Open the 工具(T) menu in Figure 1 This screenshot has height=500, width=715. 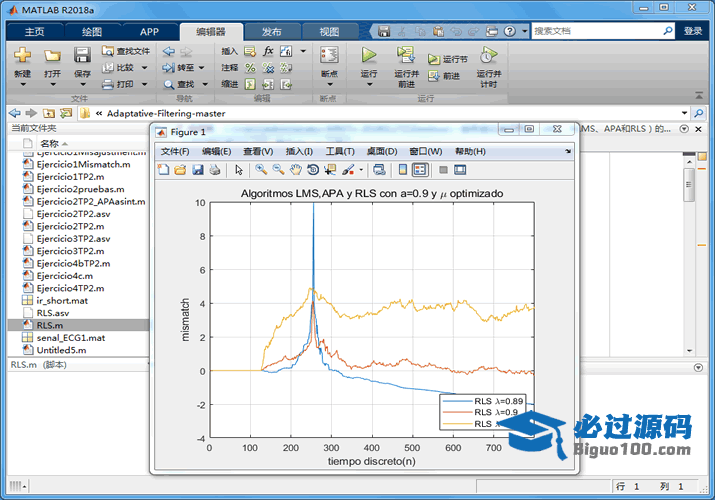tap(340, 152)
